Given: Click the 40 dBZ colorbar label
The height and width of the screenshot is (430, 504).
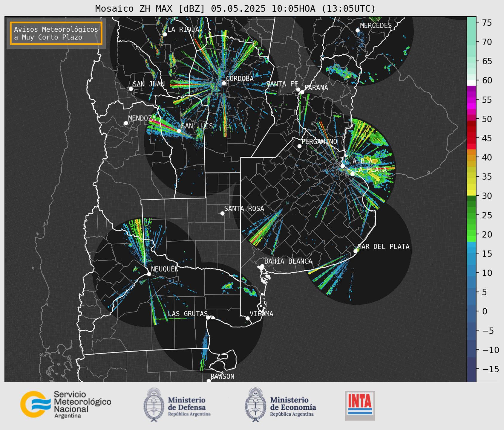Looking at the screenshot, I should click(487, 157).
